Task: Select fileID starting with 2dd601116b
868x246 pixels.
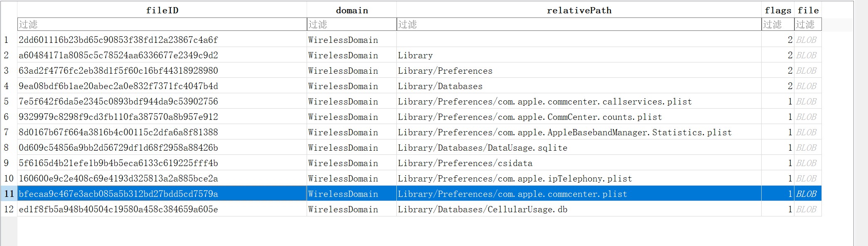Action: pyautogui.click(x=118, y=40)
